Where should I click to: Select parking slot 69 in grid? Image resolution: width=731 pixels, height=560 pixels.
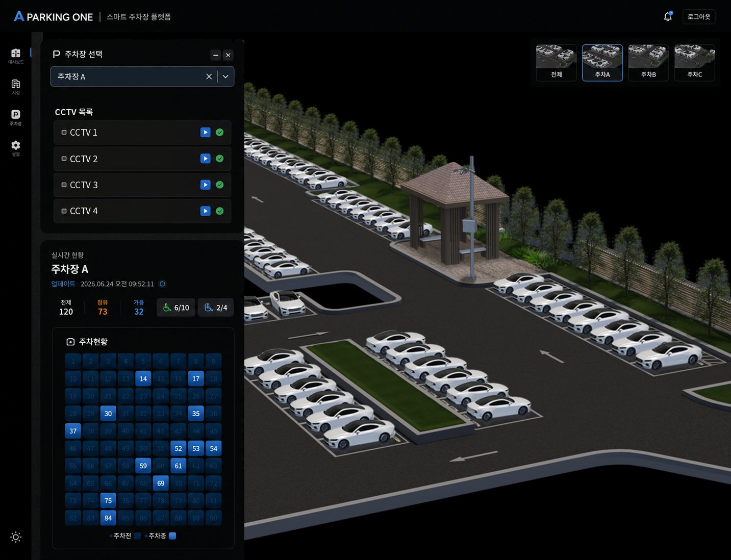tap(161, 483)
